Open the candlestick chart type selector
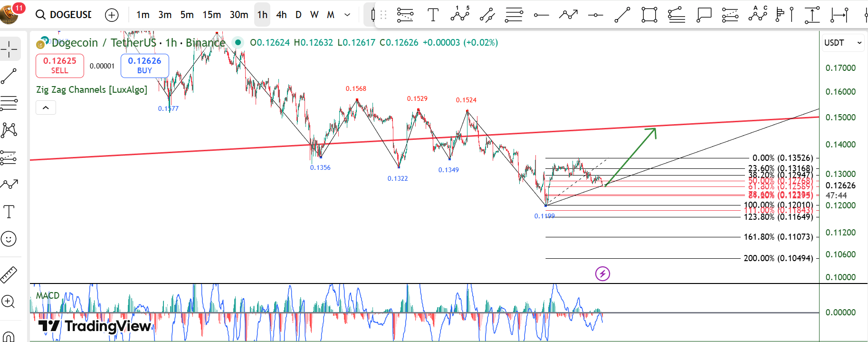 pos(372,15)
